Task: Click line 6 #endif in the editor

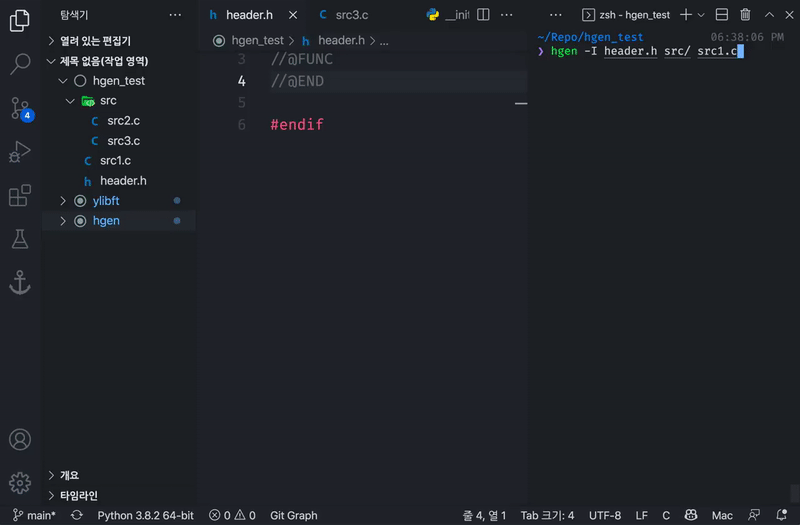Action: click(297, 124)
